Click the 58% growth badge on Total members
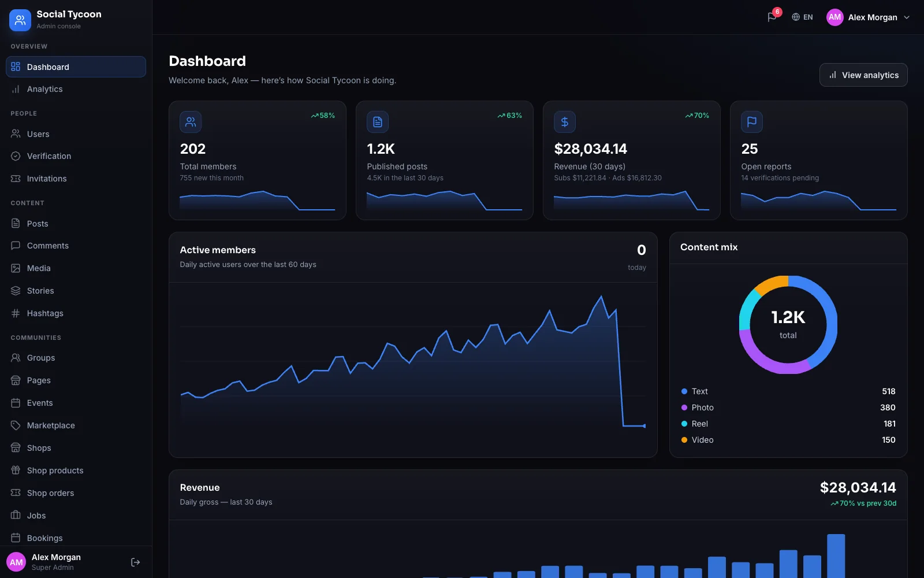The width and height of the screenshot is (924, 578). coord(323,116)
